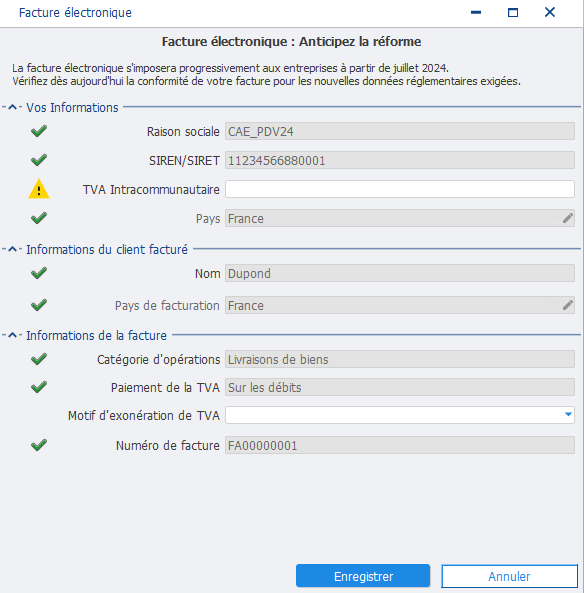Click the Numéro de facture field FA00000001

(400, 445)
